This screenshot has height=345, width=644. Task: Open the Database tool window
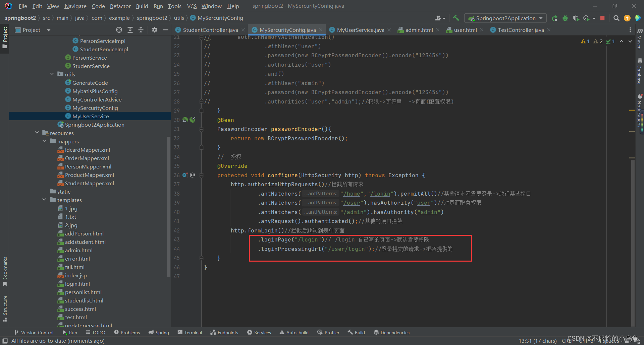640,71
